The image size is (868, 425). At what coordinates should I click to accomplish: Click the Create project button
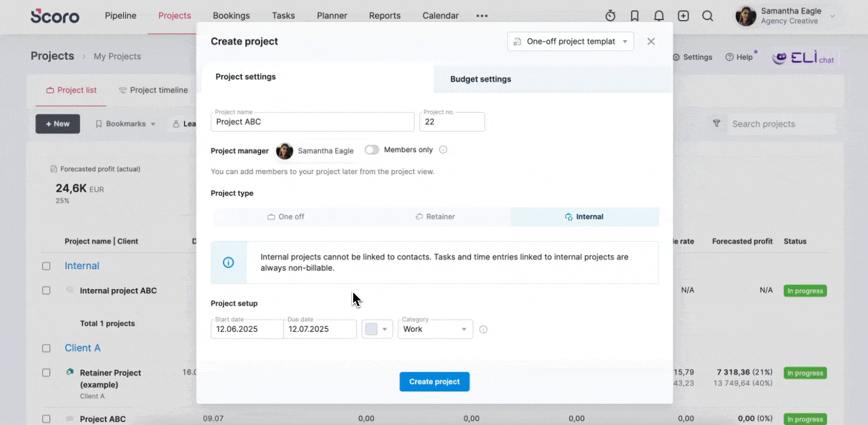(x=435, y=382)
